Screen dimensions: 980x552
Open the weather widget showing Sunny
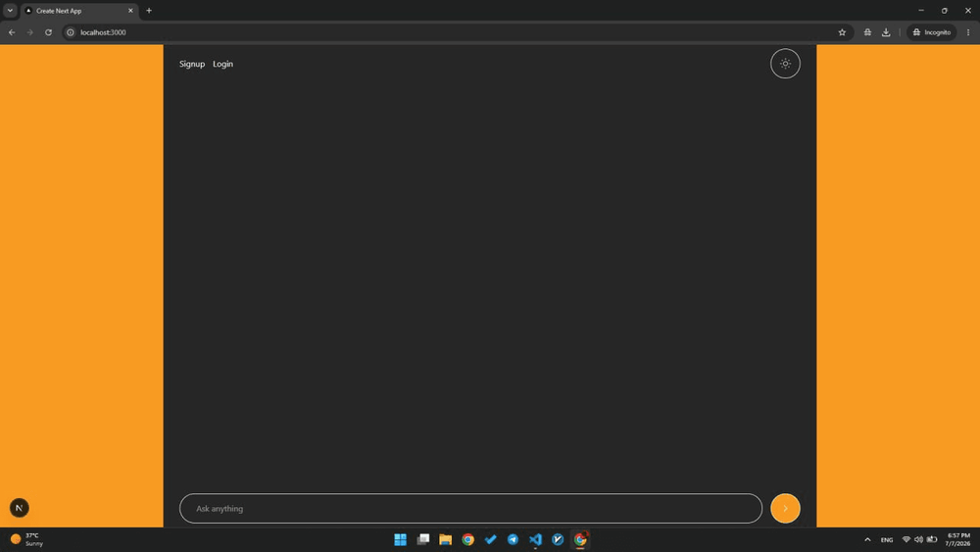[x=26, y=539]
